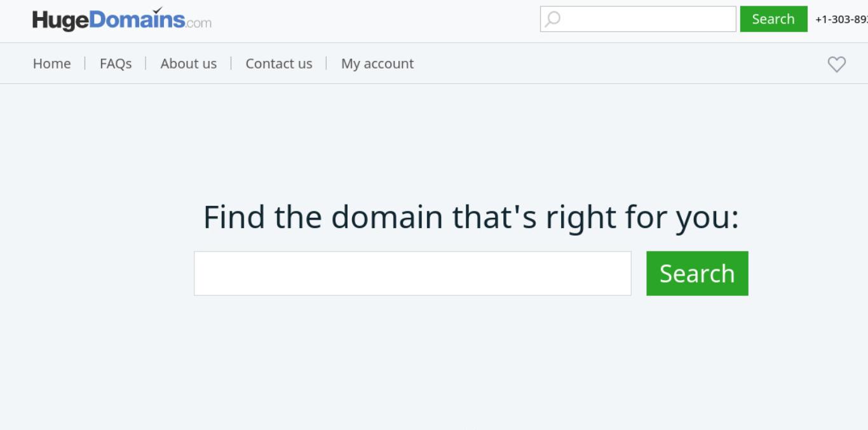Click the +1-303 phone number

pyautogui.click(x=841, y=19)
